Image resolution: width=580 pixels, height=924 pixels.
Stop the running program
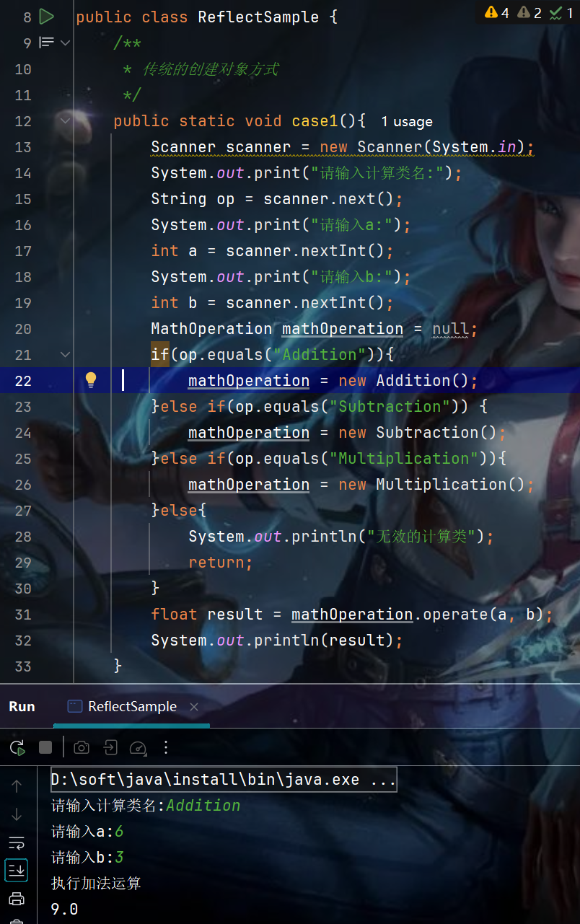click(45, 747)
